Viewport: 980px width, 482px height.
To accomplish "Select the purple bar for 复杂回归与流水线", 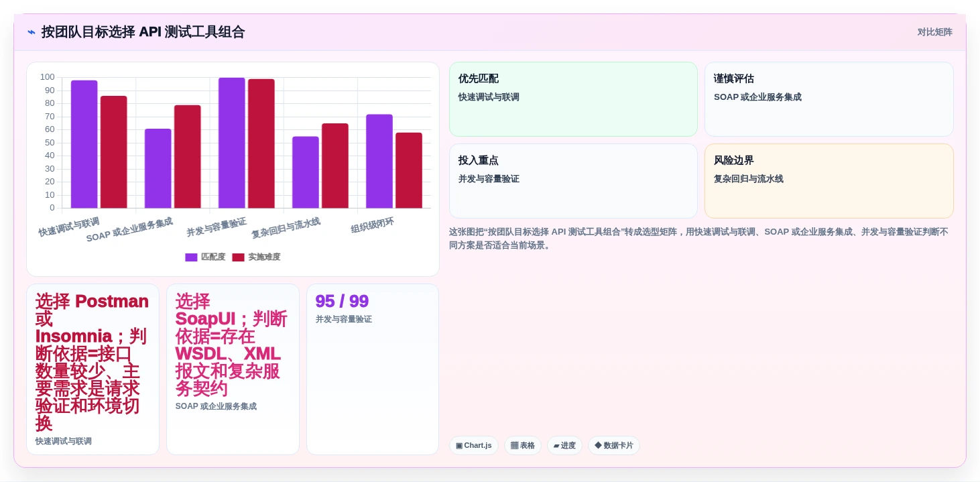I will pos(306,172).
